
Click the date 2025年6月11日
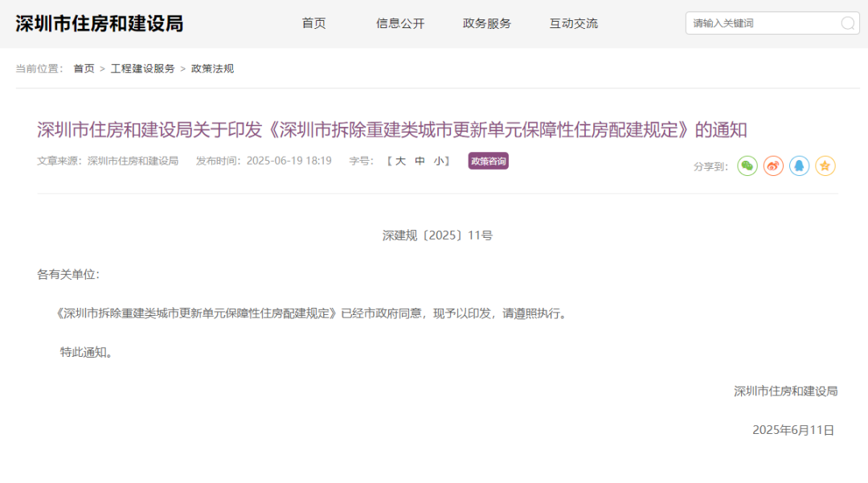[x=793, y=430]
